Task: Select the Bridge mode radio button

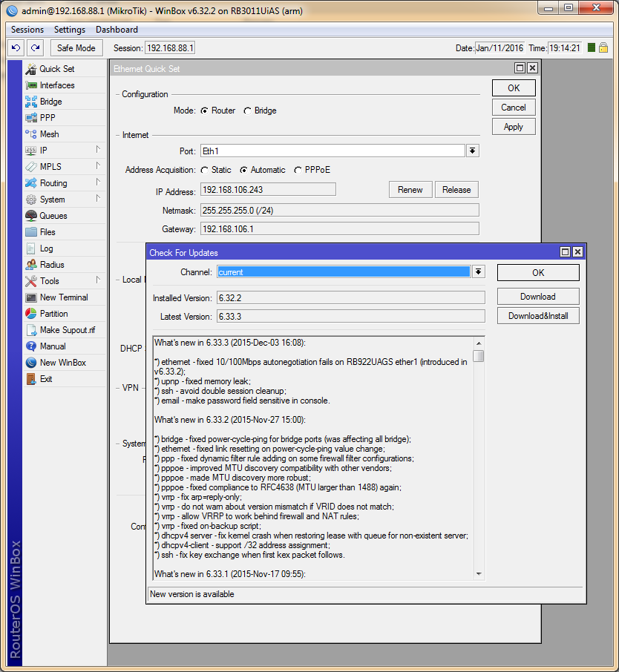Action: pyautogui.click(x=248, y=111)
